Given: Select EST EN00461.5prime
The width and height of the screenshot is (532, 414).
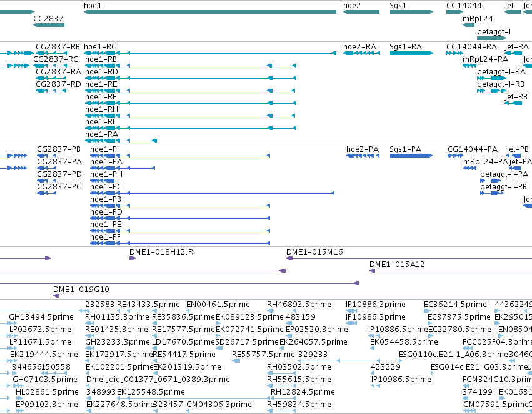Looking at the screenshot, I should [x=218, y=305].
